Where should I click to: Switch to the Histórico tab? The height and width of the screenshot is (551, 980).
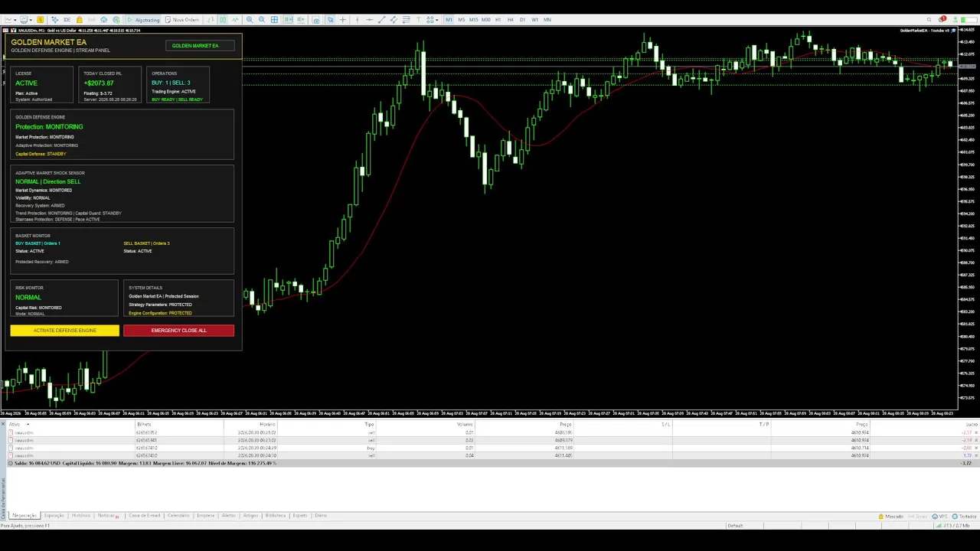coord(80,516)
